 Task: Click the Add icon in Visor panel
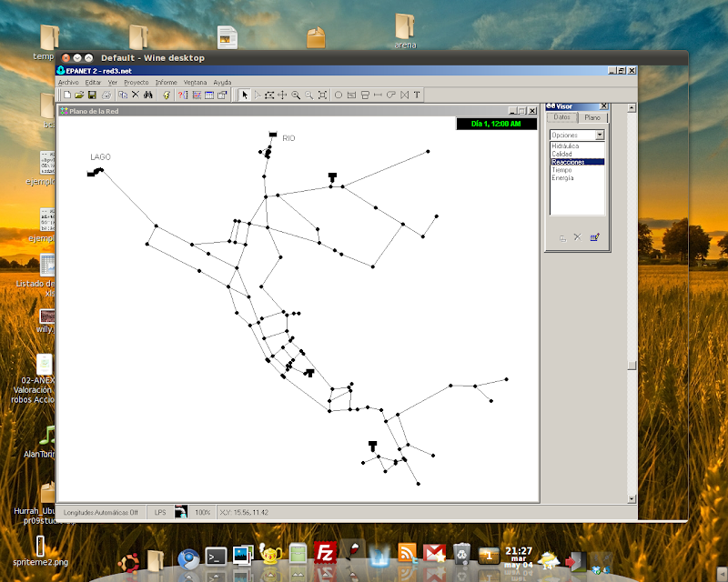tap(562, 238)
